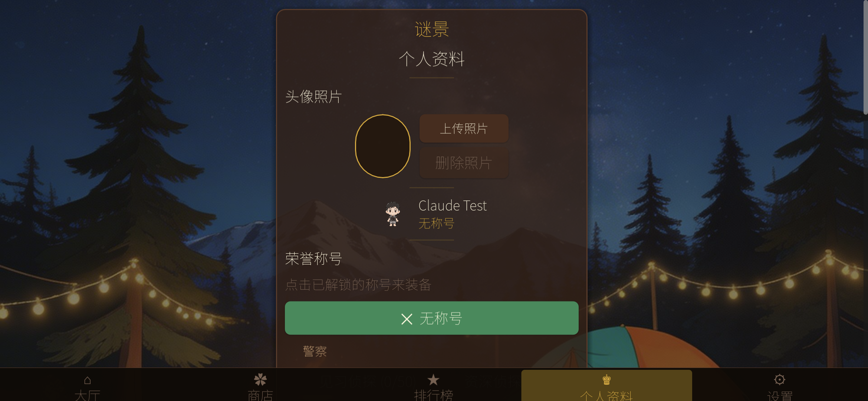Switch to the 商店 tab label
The height and width of the screenshot is (401, 868).
click(260, 395)
